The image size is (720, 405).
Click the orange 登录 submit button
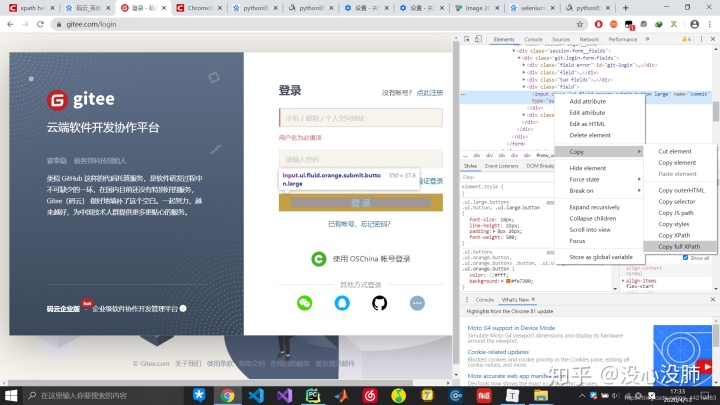(x=361, y=202)
